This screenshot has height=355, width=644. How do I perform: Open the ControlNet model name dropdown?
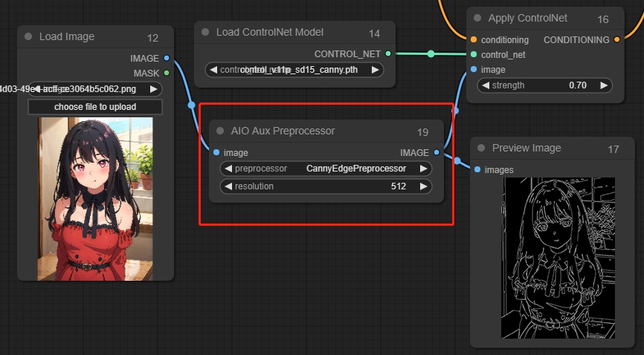coord(294,70)
